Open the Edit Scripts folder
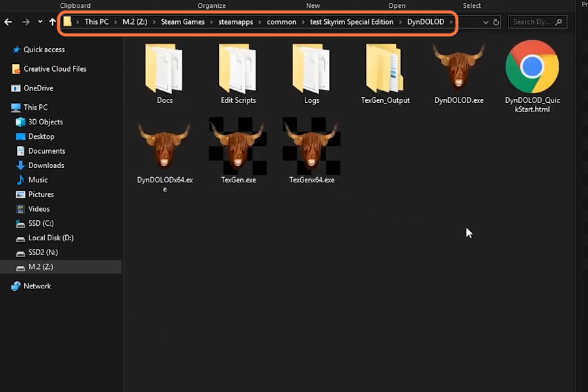Image resolution: width=588 pixels, height=392 pixels. (238, 74)
